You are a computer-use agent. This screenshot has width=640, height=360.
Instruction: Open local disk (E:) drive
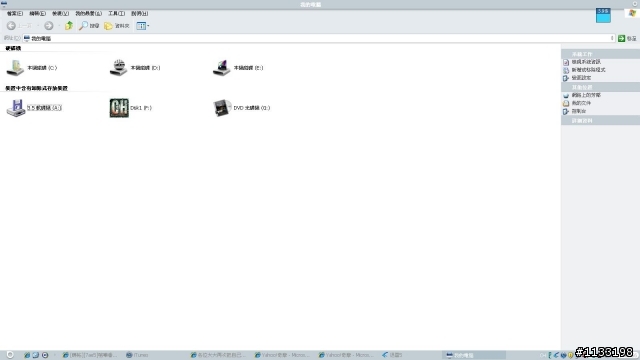(238, 68)
